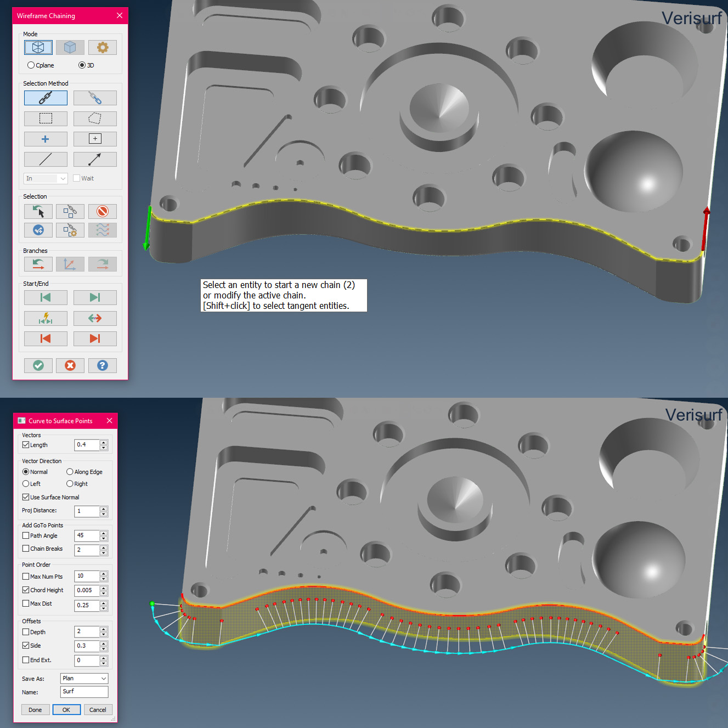Screen dimensions: 728x728
Task: Click the Unselect red circle icon
Action: pos(103,211)
